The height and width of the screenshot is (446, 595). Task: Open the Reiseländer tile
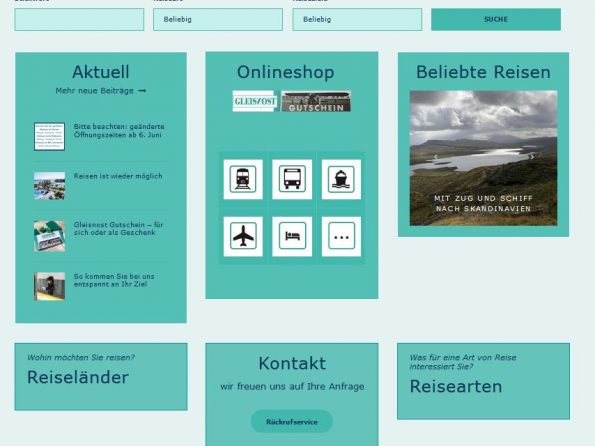click(x=101, y=377)
